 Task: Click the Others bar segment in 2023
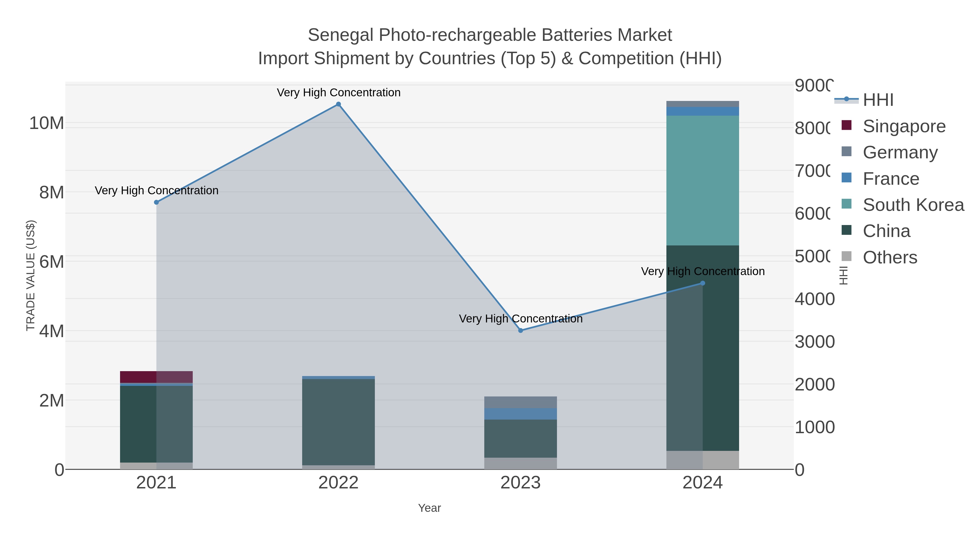point(520,464)
